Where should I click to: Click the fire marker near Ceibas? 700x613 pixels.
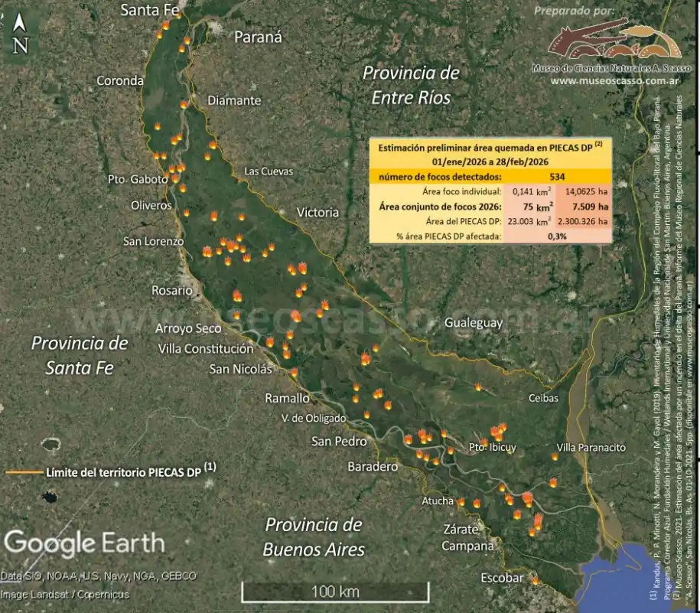pos(478,386)
